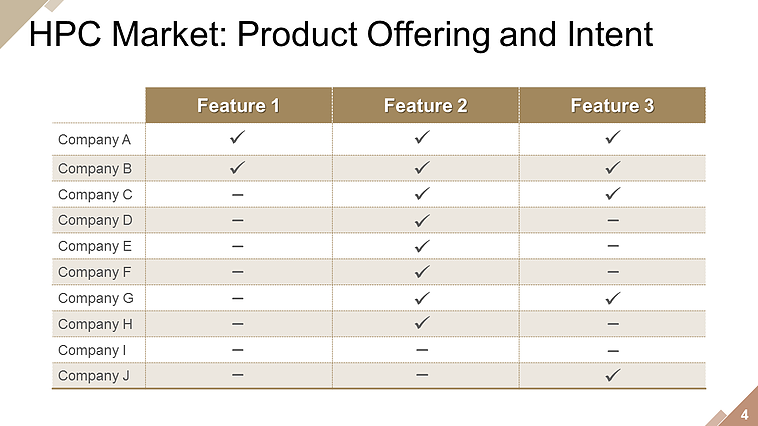Viewport: 758px width, 426px height.
Task: Click the dash for Company D Feature 1
Action: 238,219
